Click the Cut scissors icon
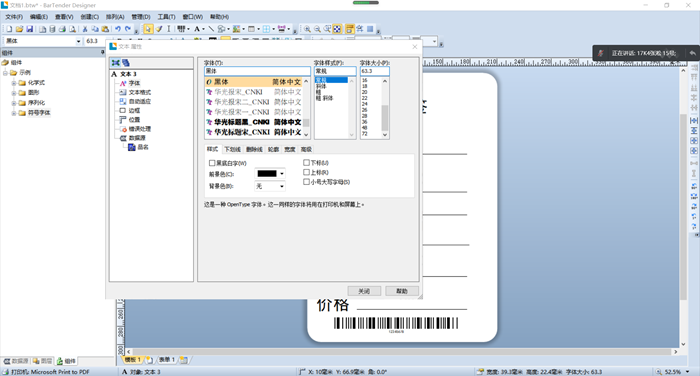 pos(85,29)
